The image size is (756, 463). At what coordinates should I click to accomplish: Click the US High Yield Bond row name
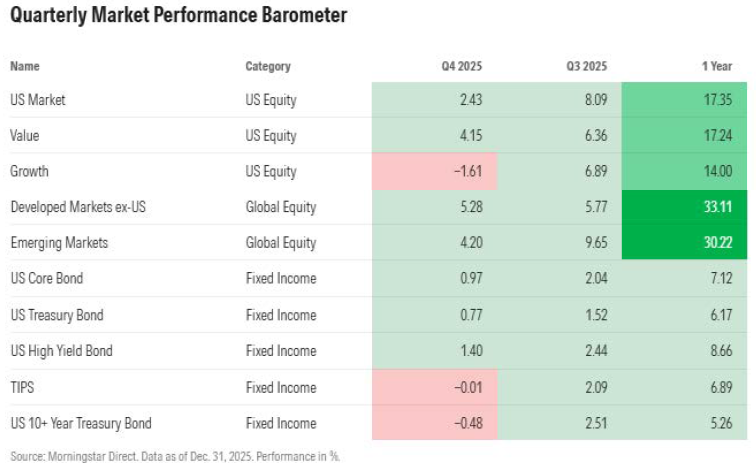click(61, 351)
